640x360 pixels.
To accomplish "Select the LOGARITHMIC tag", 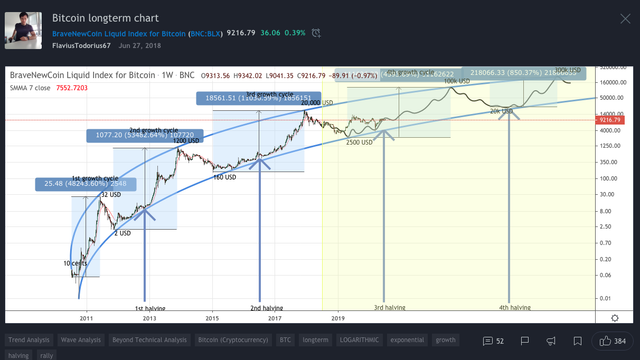I will coord(359,340).
